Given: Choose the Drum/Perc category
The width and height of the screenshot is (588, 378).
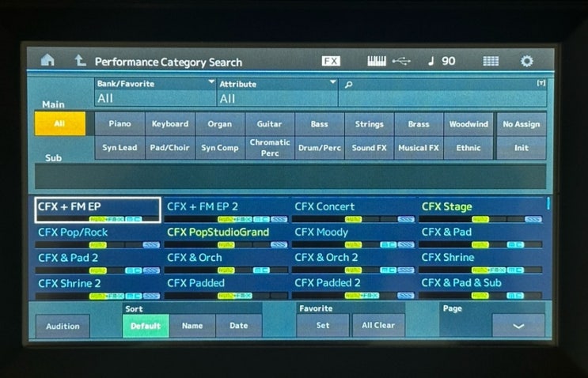Looking at the screenshot, I should click(319, 148).
